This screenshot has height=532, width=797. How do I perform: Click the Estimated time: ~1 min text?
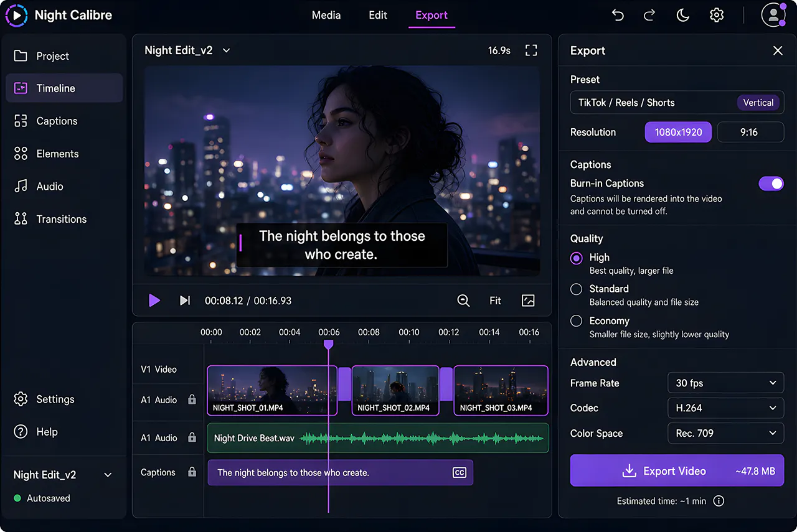661,501
